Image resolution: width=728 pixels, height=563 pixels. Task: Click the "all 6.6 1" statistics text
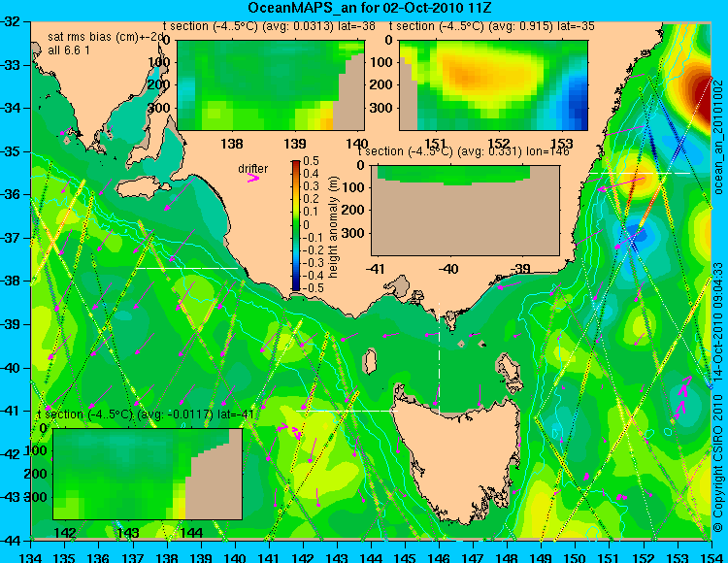coord(69,50)
